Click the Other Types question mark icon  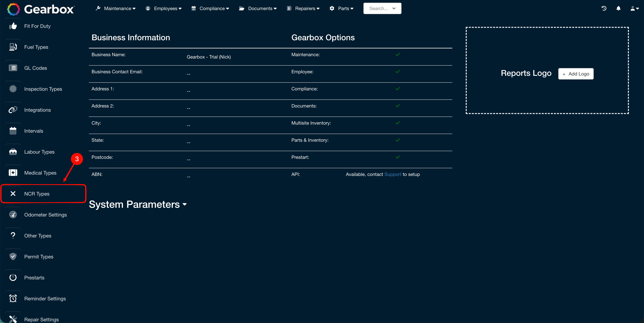(x=13, y=236)
